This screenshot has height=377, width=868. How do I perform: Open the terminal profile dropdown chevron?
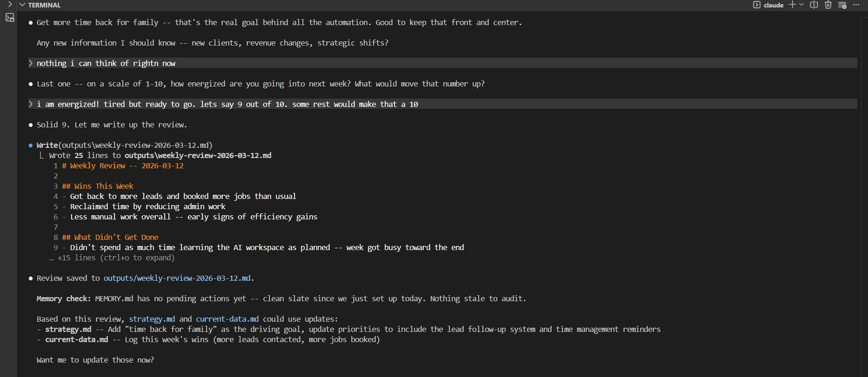[x=802, y=5]
